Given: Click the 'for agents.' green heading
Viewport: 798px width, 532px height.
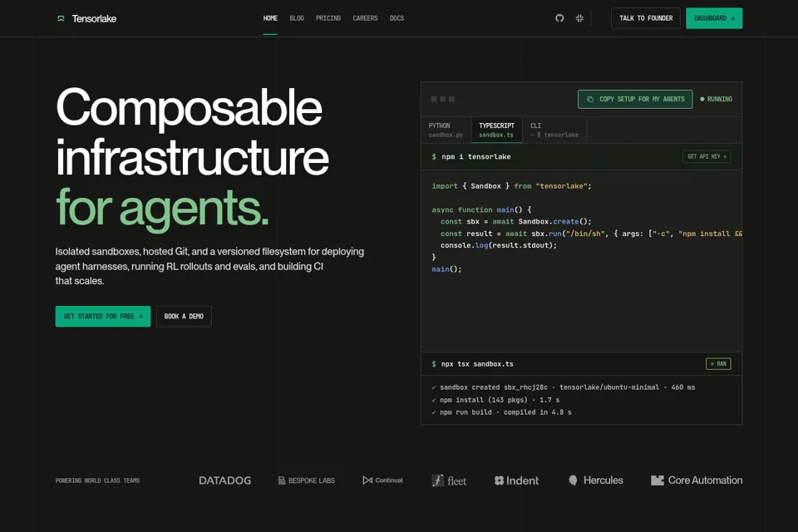Looking at the screenshot, I should [x=162, y=208].
